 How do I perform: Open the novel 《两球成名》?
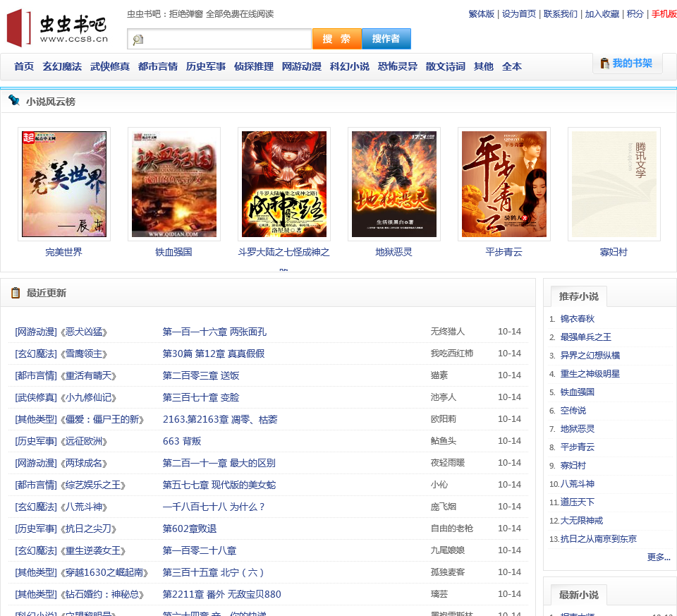pos(84,463)
